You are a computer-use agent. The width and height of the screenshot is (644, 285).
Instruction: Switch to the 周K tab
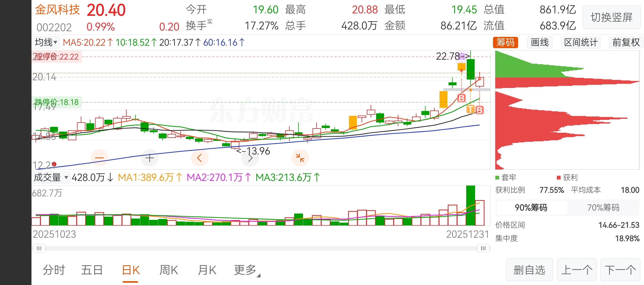coord(168,270)
